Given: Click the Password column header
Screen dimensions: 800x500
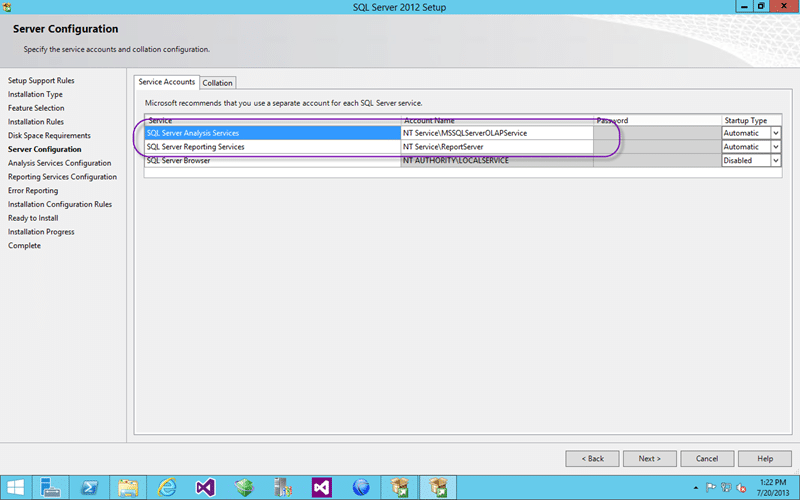Looking at the screenshot, I should pyautogui.click(x=657, y=120).
